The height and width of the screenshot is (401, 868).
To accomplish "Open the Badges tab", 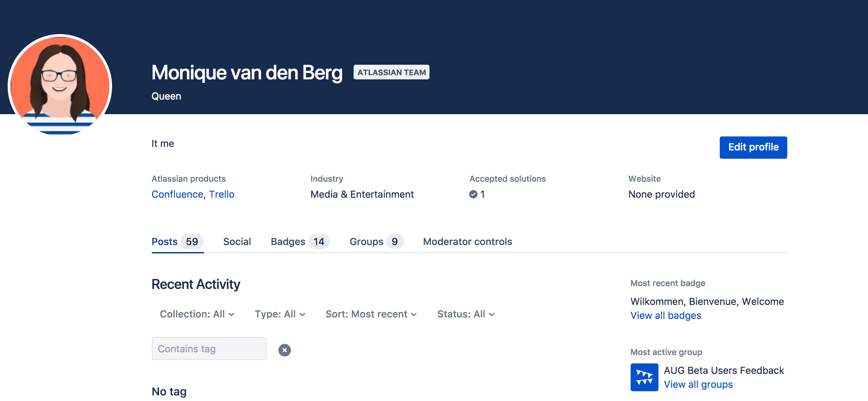I will pos(300,242).
